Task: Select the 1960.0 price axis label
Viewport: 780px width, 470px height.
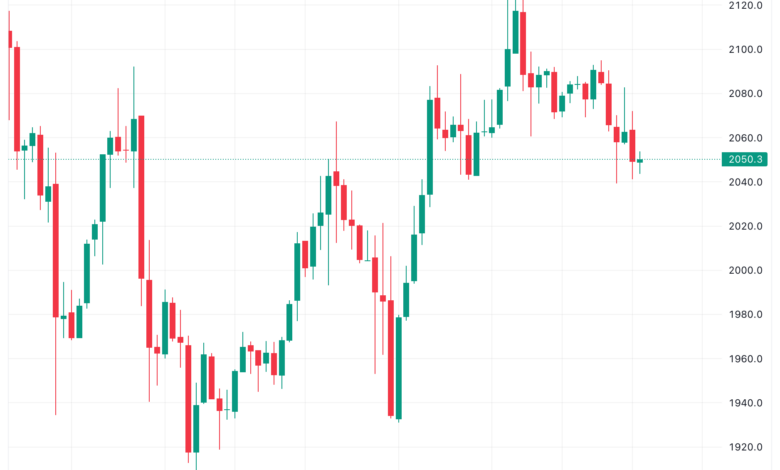Action: pyautogui.click(x=745, y=359)
